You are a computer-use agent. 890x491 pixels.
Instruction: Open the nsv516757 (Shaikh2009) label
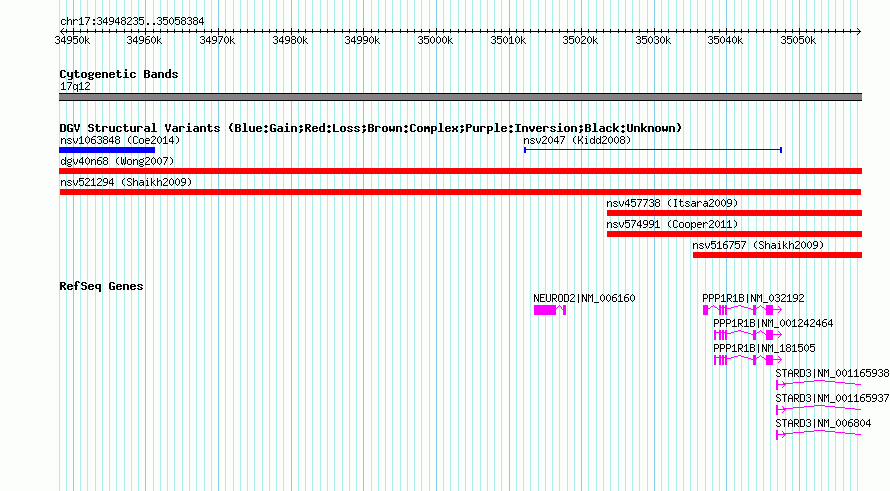[x=758, y=245]
